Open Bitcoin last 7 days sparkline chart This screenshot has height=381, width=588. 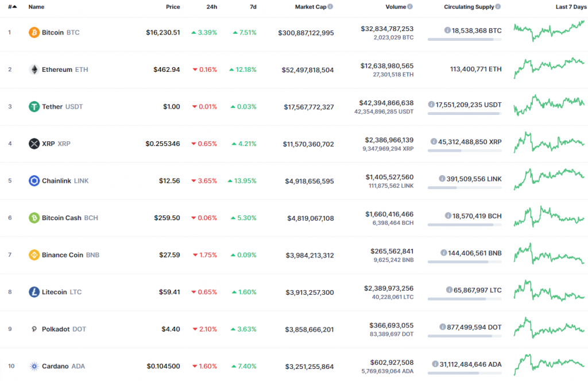[549, 31]
